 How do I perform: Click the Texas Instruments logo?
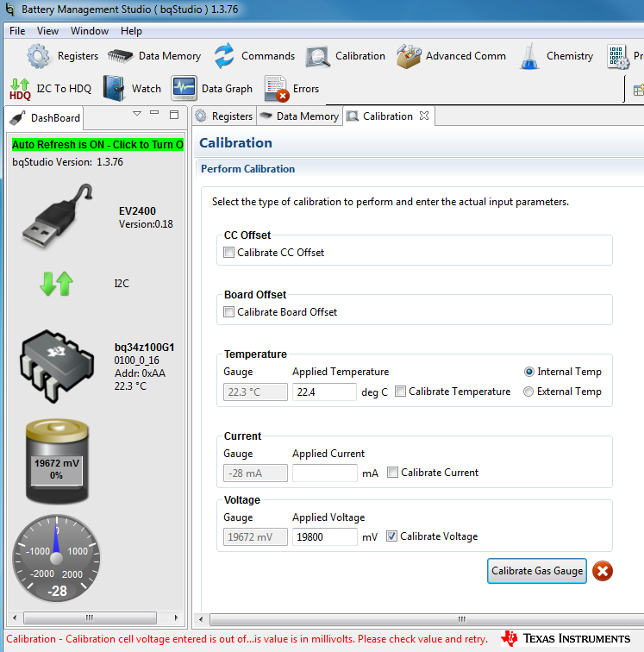566,638
